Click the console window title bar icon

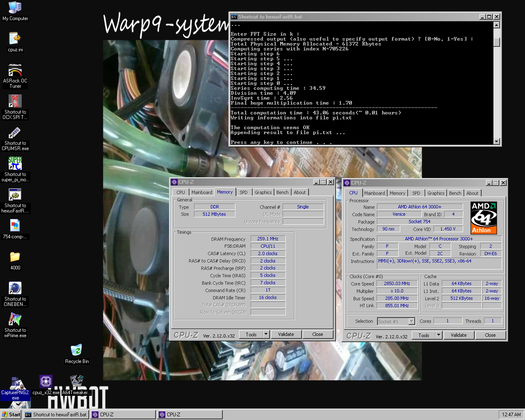pyautogui.click(x=234, y=17)
